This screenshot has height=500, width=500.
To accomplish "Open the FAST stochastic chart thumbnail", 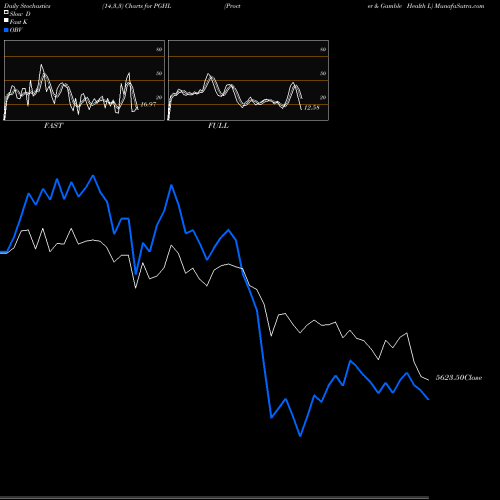I will tap(84, 80).
